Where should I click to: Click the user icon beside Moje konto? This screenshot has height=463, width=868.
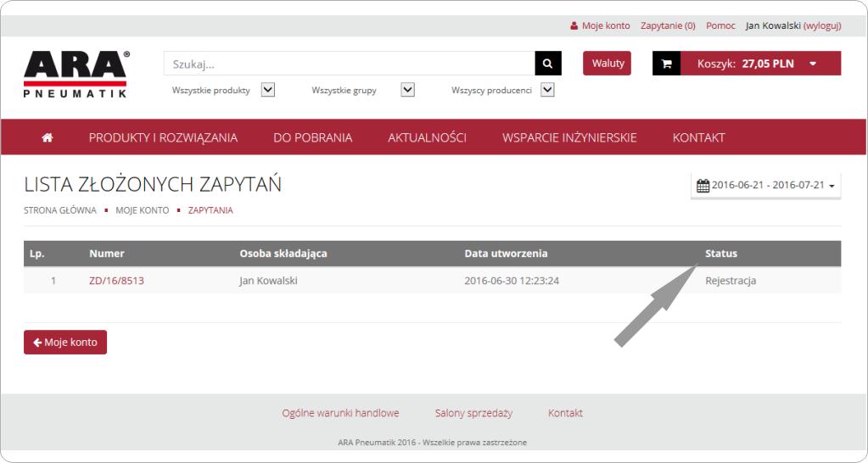pos(574,26)
